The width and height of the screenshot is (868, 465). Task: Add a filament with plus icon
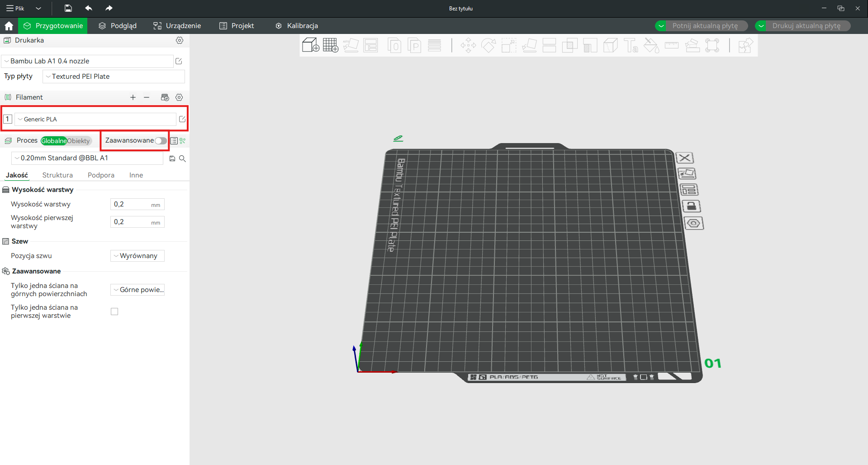tap(133, 97)
